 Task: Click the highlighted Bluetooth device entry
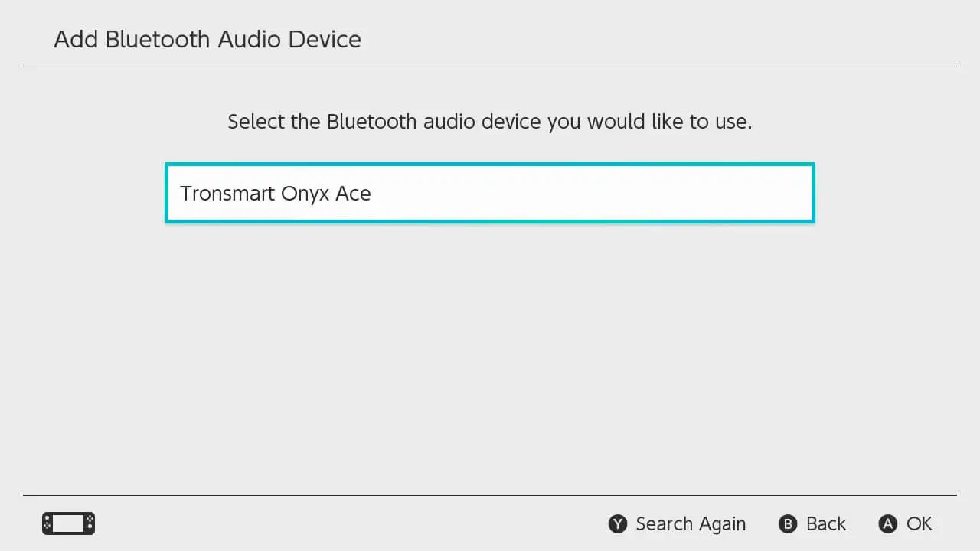coord(490,193)
